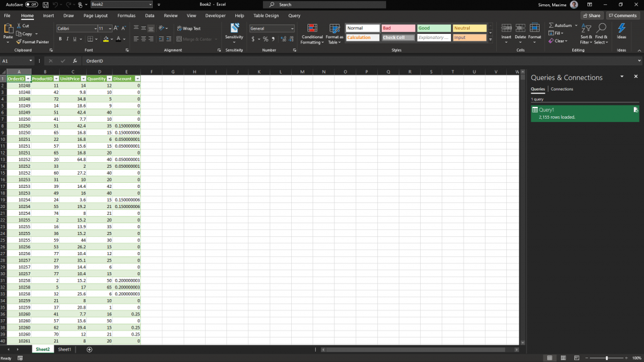Viewport: 644px width, 362px height.
Task: Open the Connections tab in the pane
Action: 562,89
